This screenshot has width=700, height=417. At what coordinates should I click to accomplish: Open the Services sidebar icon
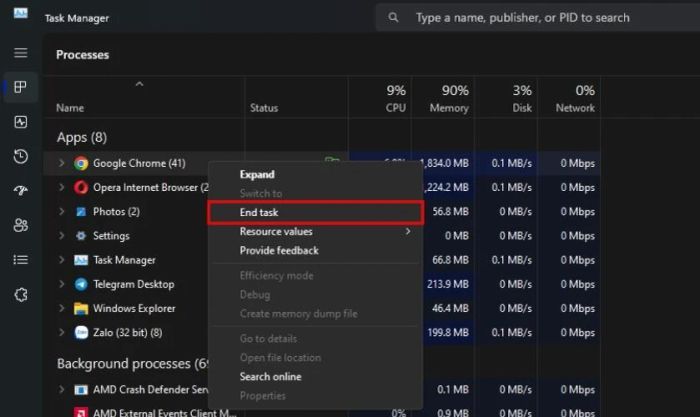(21, 295)
